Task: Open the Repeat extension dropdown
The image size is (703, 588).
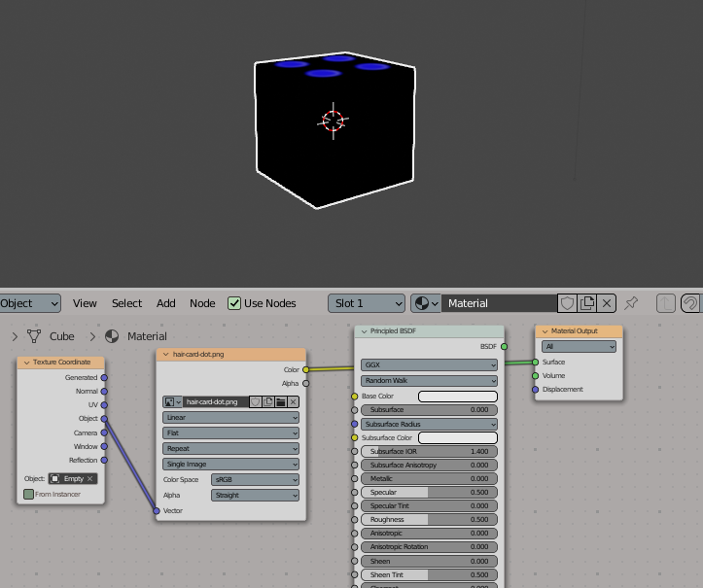Action: (230, 449)
